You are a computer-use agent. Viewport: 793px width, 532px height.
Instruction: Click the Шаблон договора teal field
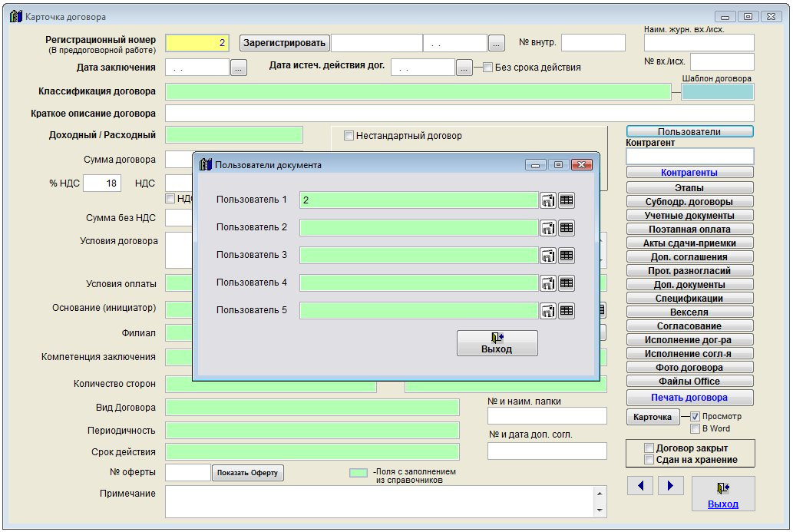point(717,92)
